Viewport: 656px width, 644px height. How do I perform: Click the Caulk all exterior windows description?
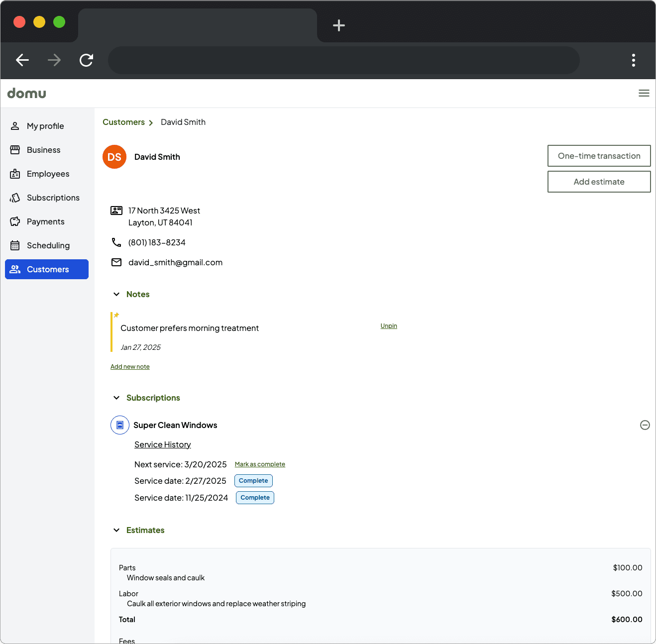coord(217,604)
